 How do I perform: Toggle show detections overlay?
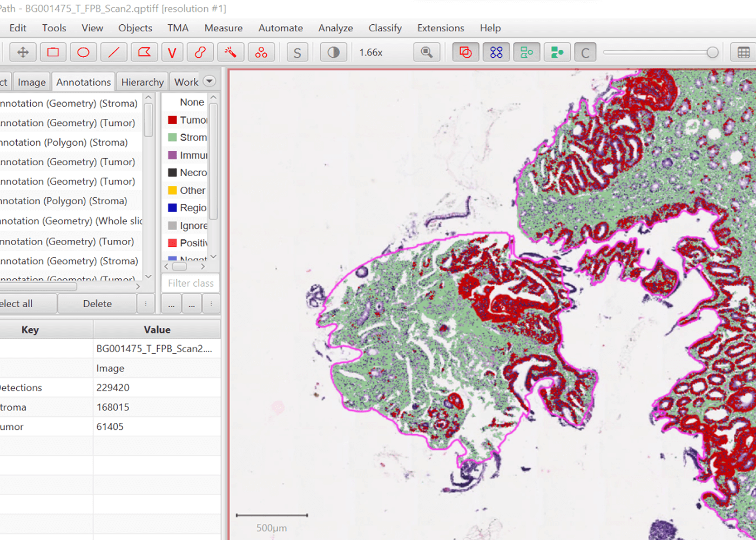point(526,52)
